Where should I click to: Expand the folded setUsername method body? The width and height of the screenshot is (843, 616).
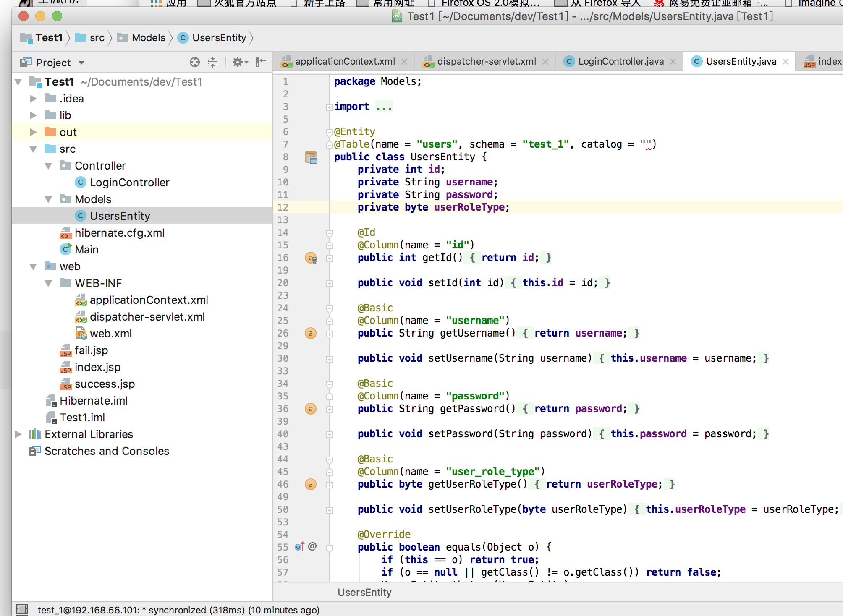330,359
